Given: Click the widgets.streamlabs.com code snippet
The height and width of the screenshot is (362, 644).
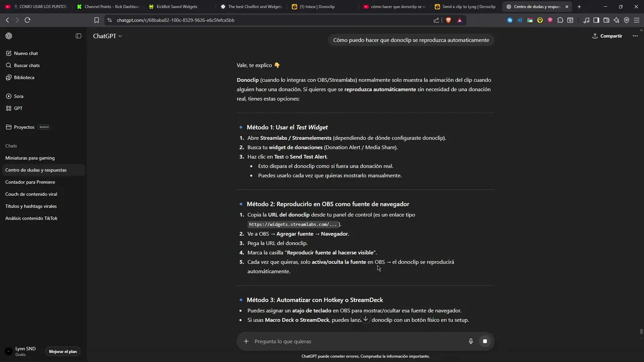Looking at the screenshot, I should click(x=293, y=224).
